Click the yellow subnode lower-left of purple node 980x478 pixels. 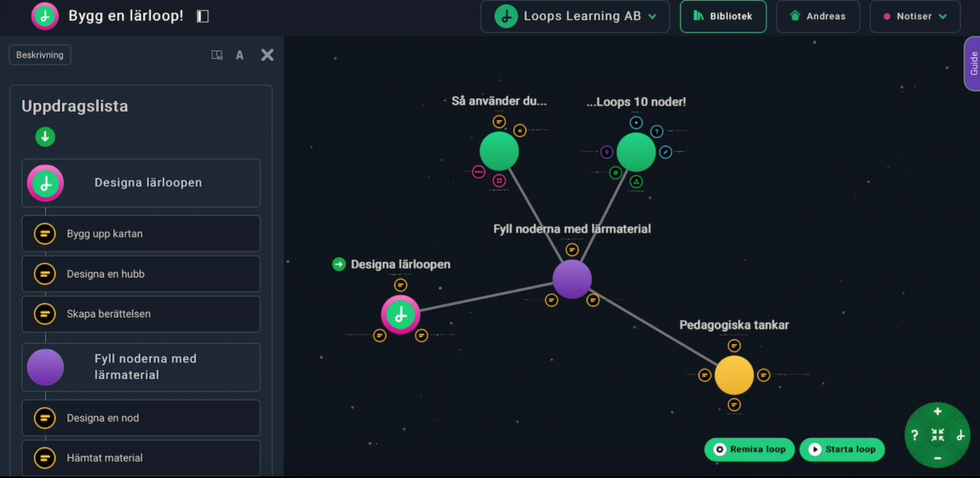coord(551,301)
